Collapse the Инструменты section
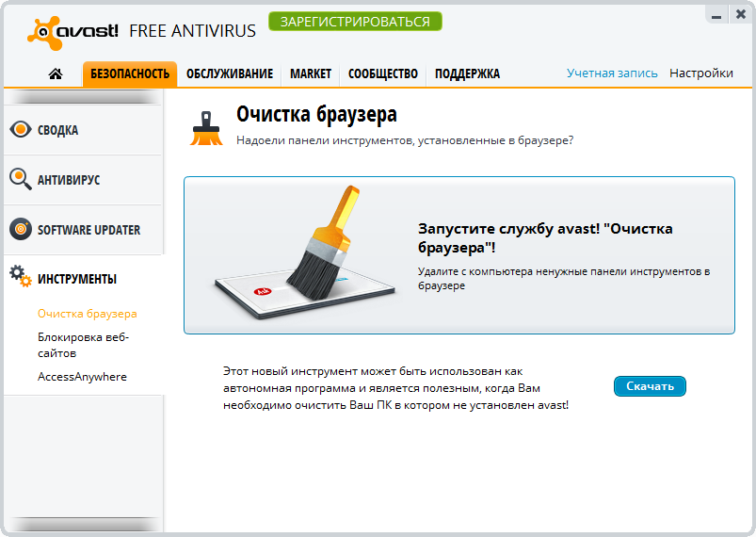The height and width of the screenshot is (537, 756). click(x=83, y=278)
